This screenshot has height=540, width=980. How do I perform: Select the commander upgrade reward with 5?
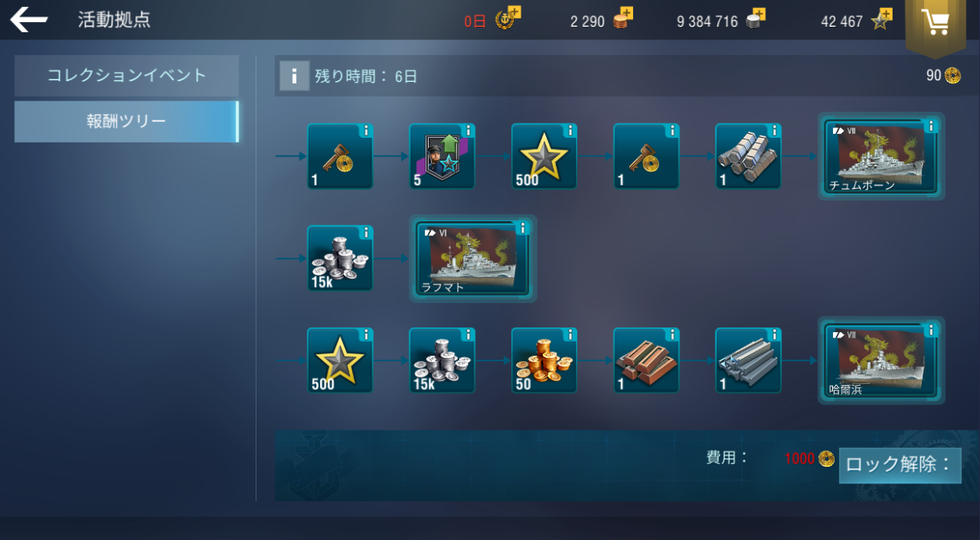coord(442,156)
